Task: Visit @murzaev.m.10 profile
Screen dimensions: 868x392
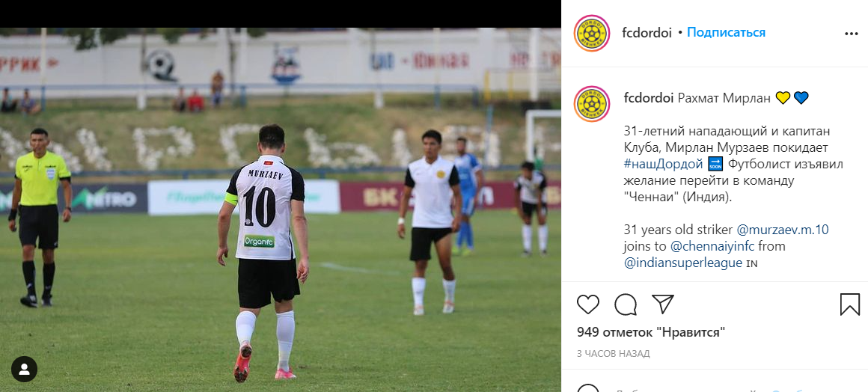Action: (782, 230)
